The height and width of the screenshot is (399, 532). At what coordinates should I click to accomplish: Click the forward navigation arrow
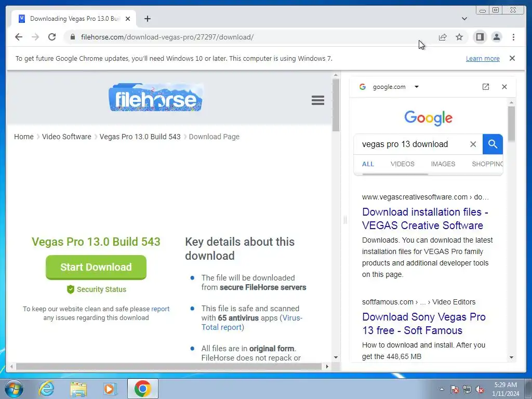pyautogui.click(x=35, y=37)
